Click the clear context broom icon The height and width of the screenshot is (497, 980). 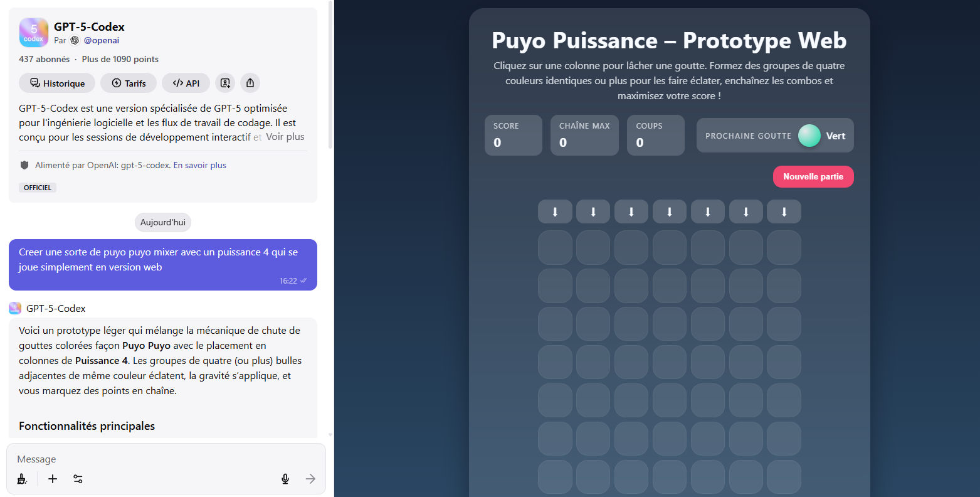[x=22, y=479]
